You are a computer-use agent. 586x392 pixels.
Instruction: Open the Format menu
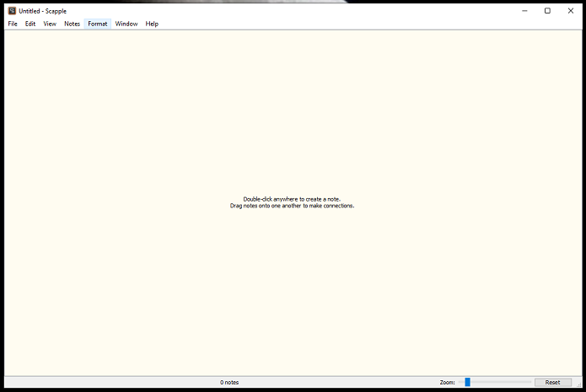[98, 24]
